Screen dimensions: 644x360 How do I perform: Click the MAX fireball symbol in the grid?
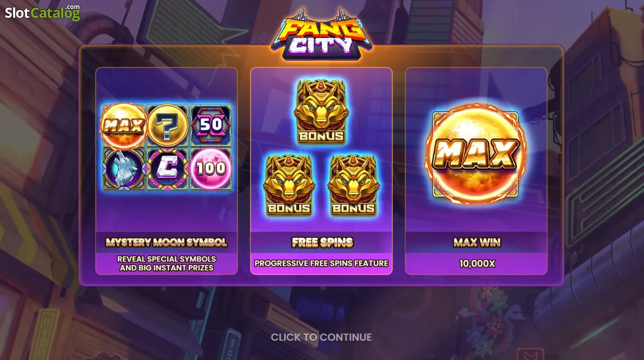tap(124, 126)
